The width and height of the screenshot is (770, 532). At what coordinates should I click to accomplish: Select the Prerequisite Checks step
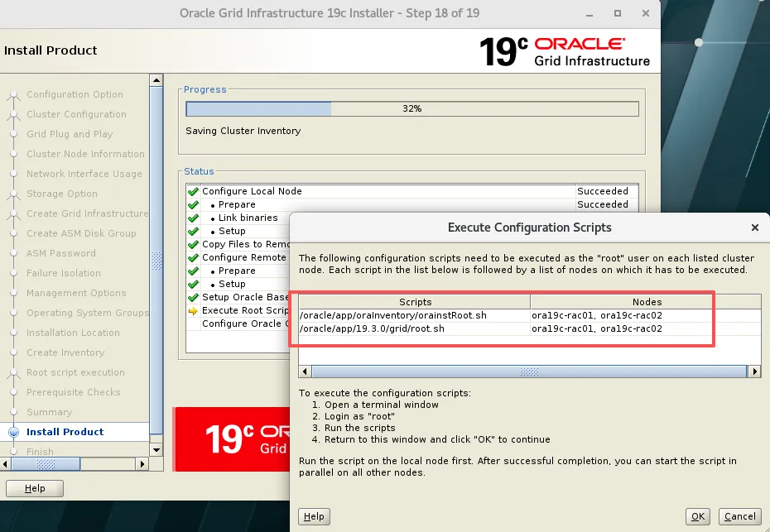tap(73, 393)
